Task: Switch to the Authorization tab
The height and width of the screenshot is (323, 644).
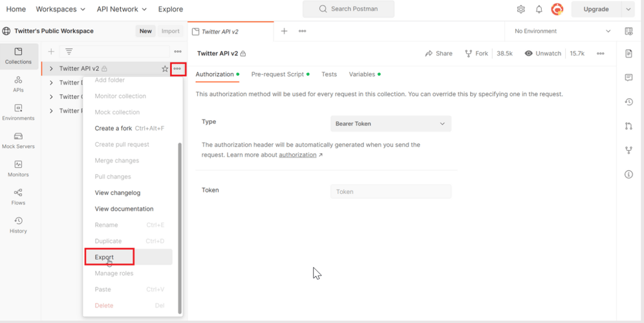Action: point(217,74)
